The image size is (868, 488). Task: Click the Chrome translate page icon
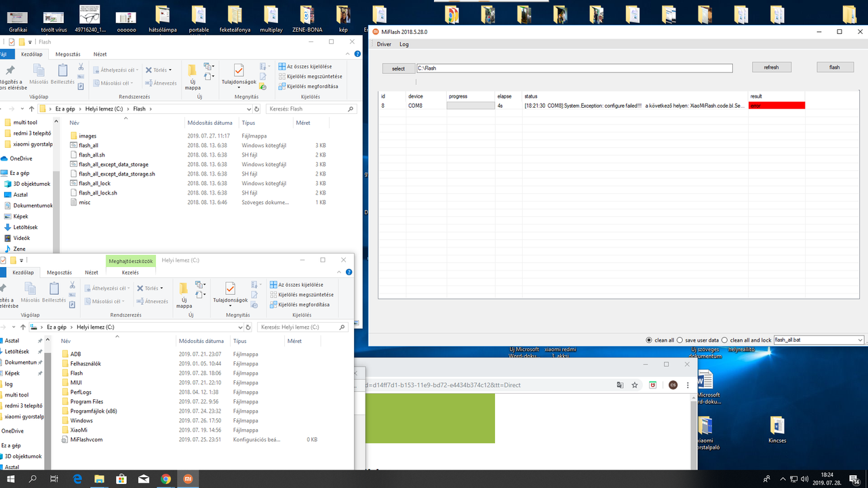coord(619,385)
